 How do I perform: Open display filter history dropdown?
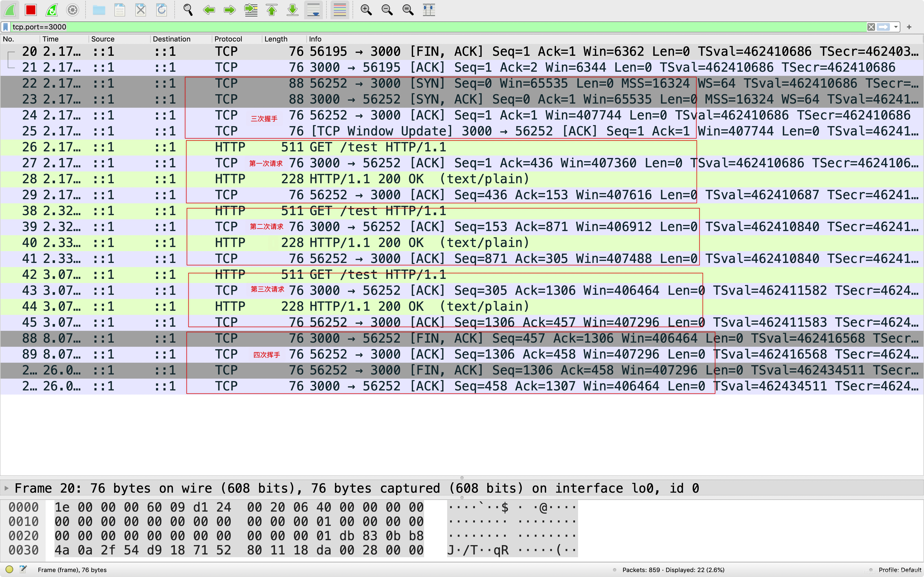point(896,27)
